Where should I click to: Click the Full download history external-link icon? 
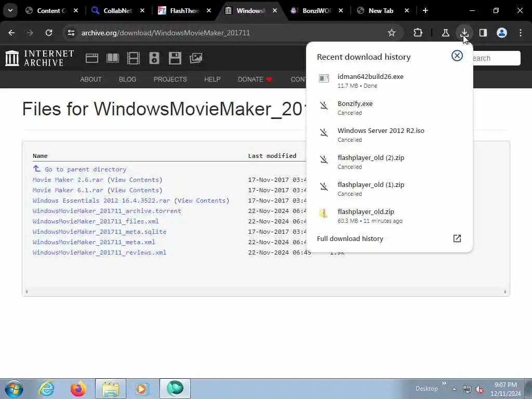coord(457,238)
